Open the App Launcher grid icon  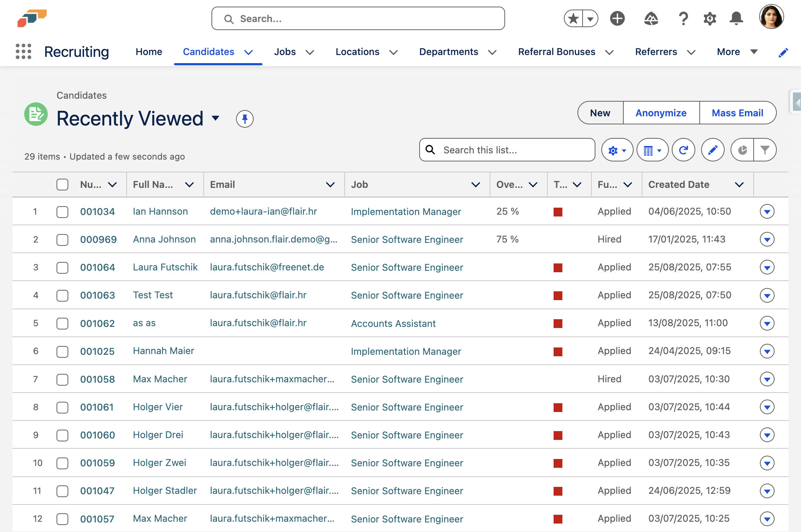click(23, 52)
